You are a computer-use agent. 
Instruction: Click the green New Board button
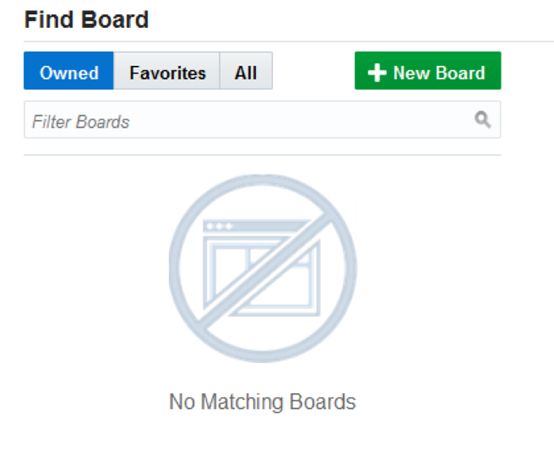pyautogui.click(x=428, y=71)
